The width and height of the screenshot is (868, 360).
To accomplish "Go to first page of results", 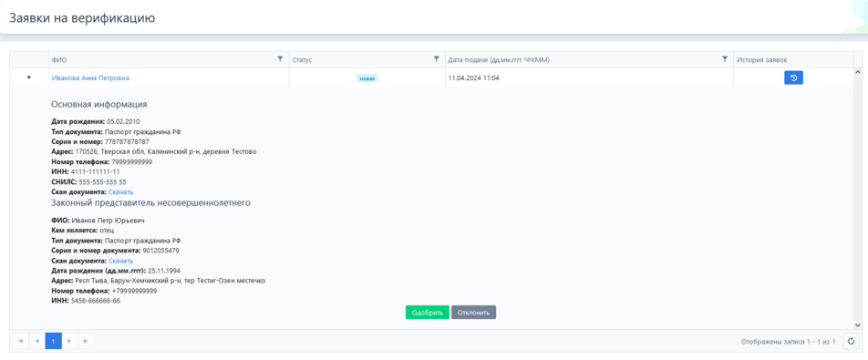I will [x=21, y=341].
